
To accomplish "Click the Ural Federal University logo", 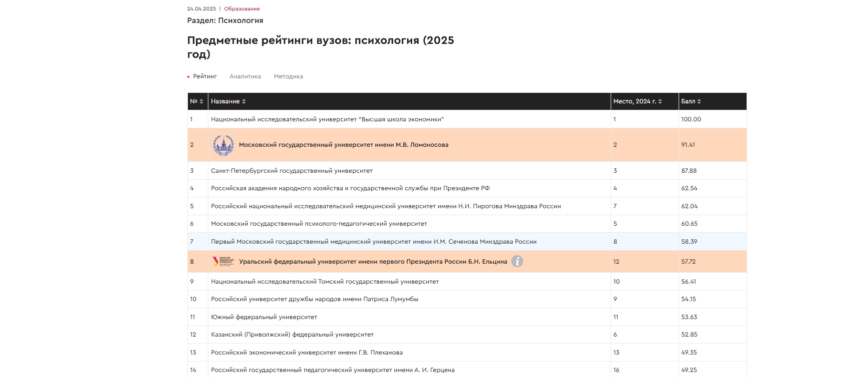I will (x=223, y=261).
